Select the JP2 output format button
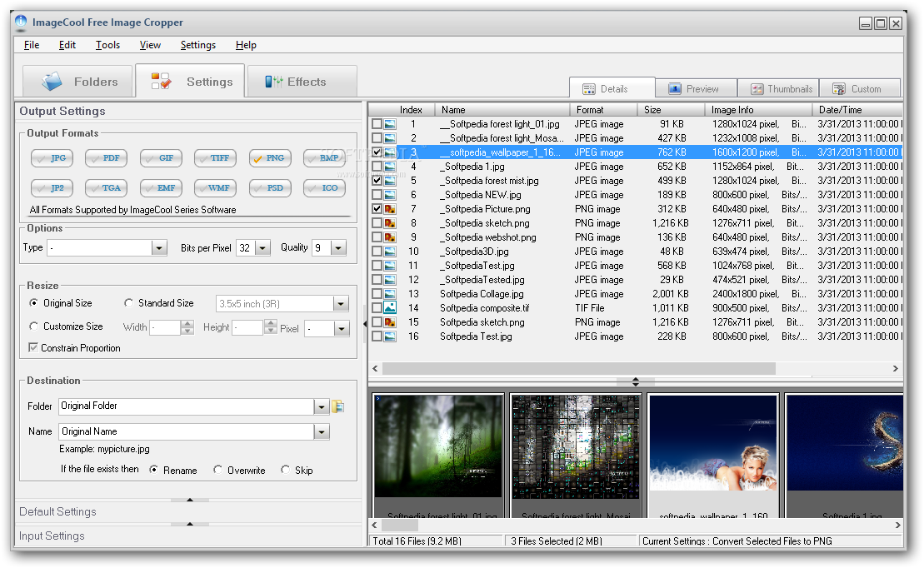The width and height of the screenshot is (924, 568). 52,188
